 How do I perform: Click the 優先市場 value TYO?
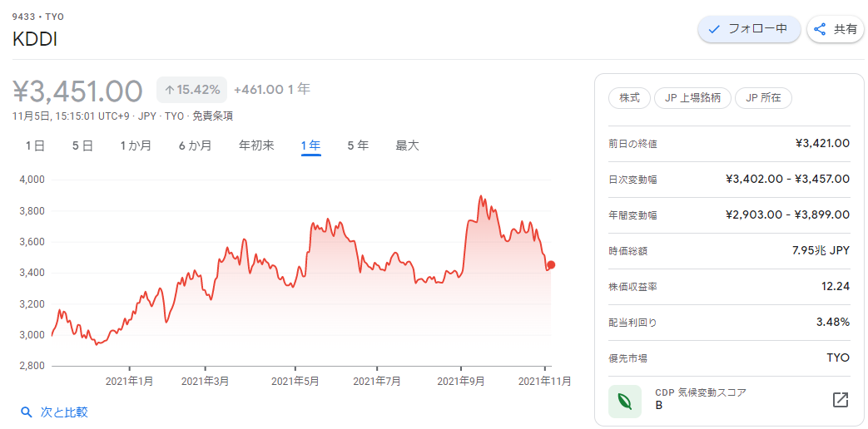[x=838, y=357]
